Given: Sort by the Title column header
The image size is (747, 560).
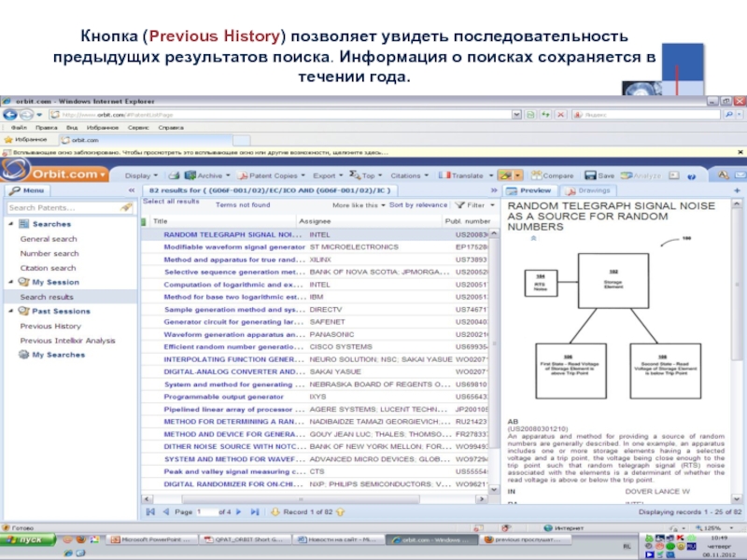Looking at the screenshot, I should click(x=160, y=221).
